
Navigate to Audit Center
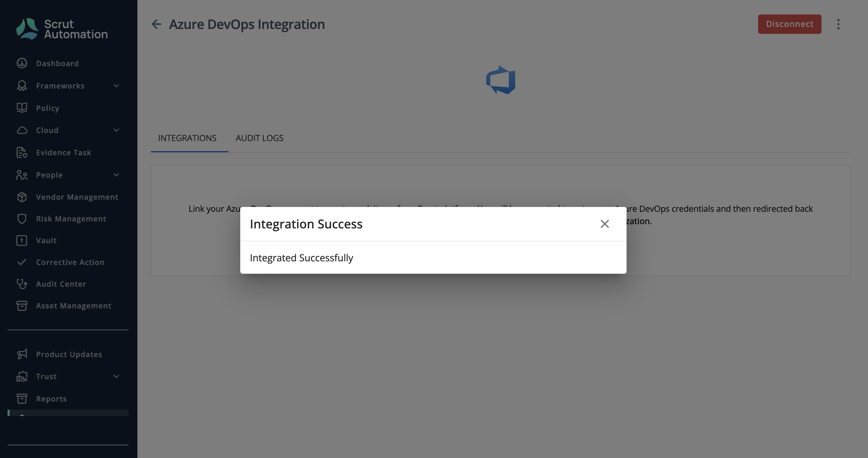(x=61, y=284)
